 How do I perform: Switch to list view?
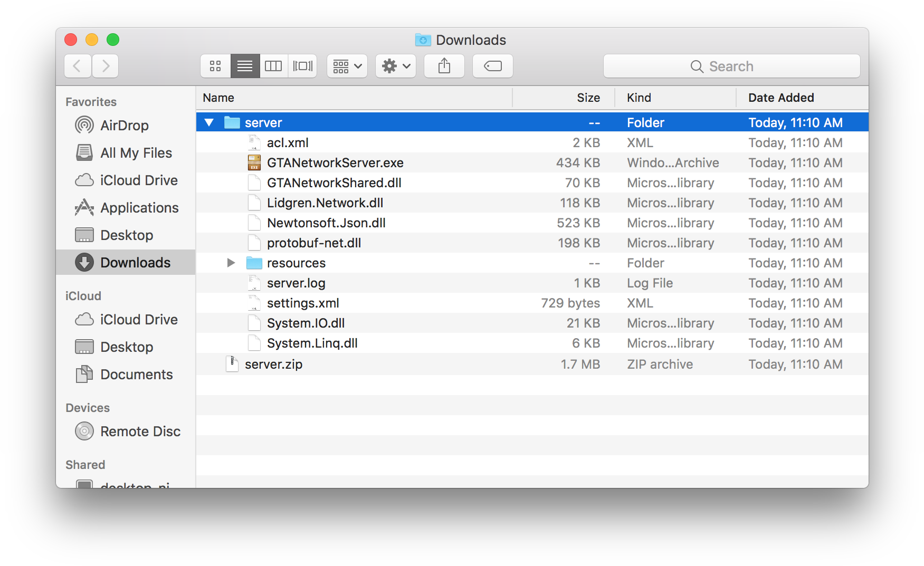(x=245, y=66)
